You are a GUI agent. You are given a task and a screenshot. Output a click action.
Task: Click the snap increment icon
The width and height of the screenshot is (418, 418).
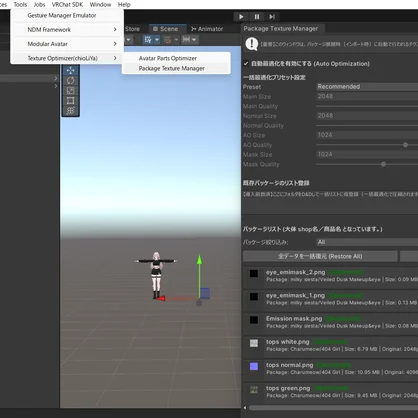(x=167, y=40)
